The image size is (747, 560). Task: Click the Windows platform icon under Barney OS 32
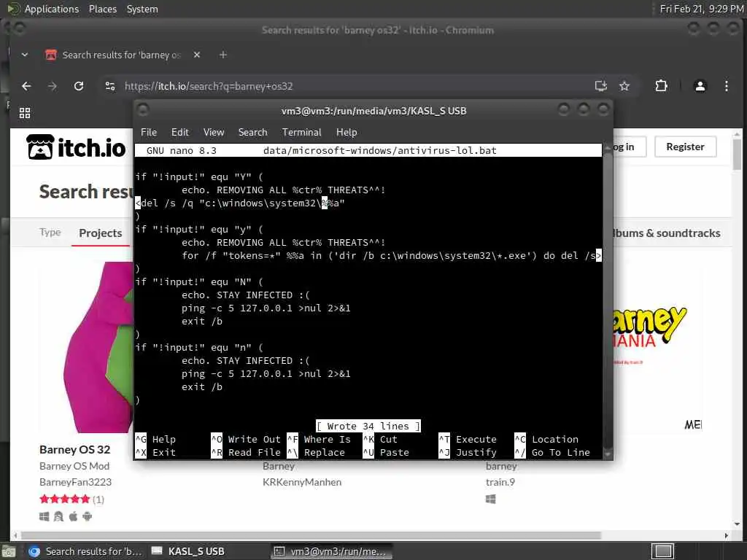[x=44, y=516]
